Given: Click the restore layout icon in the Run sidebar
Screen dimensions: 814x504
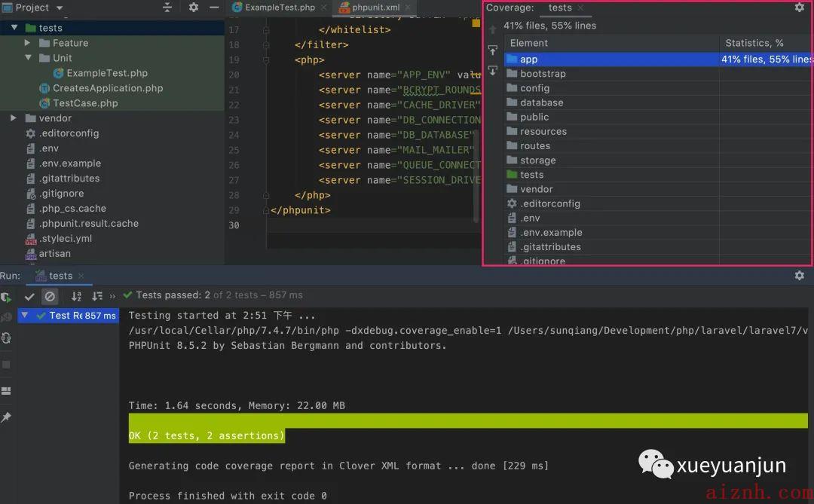Looking at the screenshot, I should click(6, 391).
